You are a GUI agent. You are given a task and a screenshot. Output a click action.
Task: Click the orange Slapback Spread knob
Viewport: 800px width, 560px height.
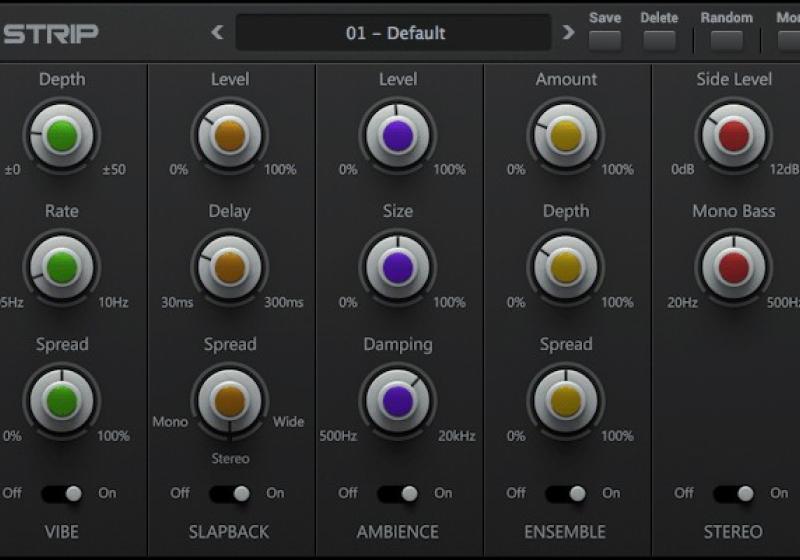pyautogui.click(x=229, y=400)
